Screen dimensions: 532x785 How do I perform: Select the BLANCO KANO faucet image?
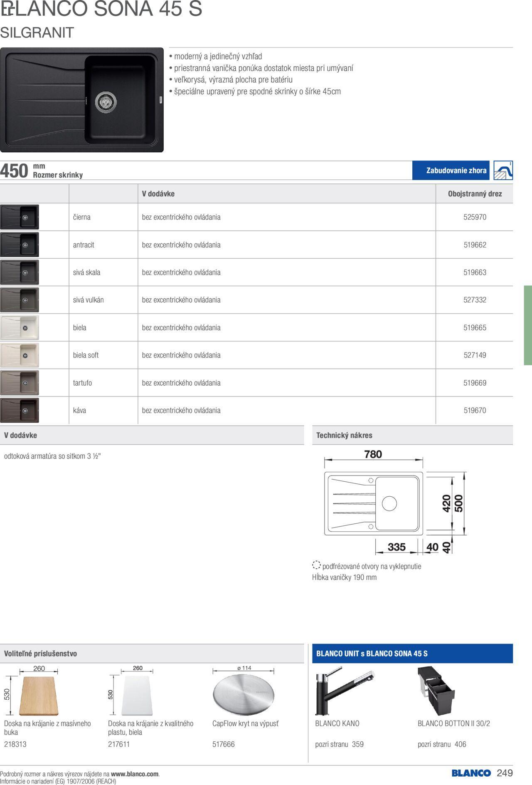pyautogui.click(x=345, y=691)
